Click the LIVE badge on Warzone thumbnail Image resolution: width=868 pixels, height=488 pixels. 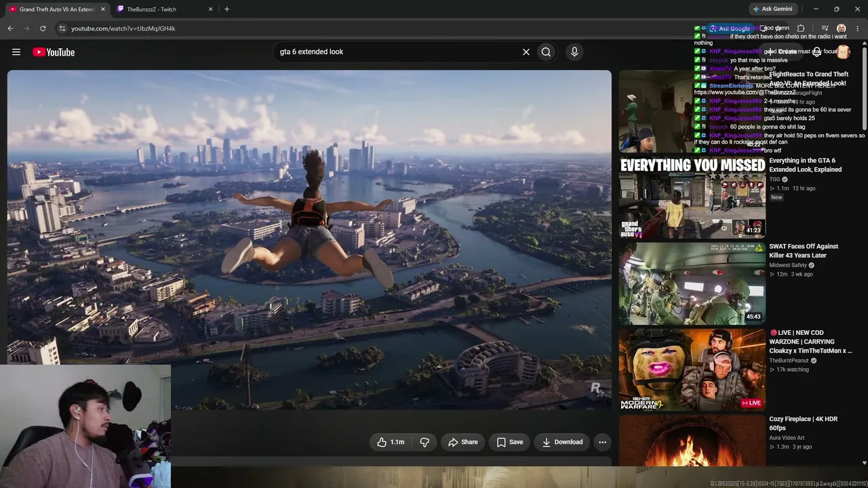pos(751,403)
